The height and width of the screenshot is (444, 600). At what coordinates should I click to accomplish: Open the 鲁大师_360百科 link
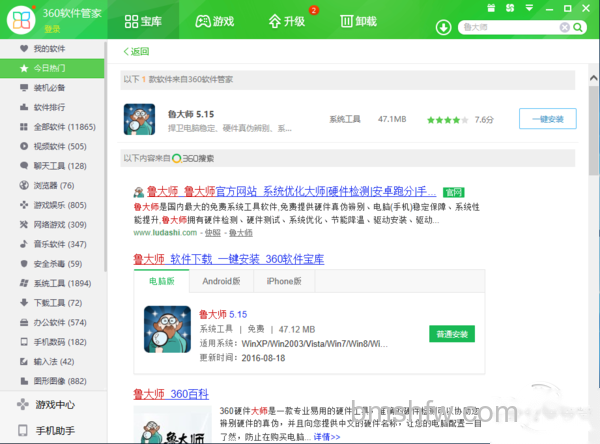coord(171,394)
